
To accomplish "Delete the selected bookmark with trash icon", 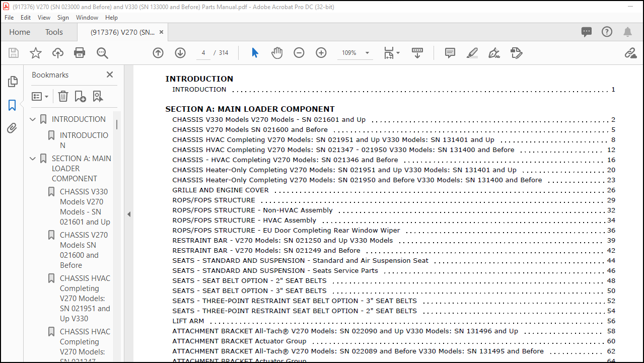I will pos(63,96).
